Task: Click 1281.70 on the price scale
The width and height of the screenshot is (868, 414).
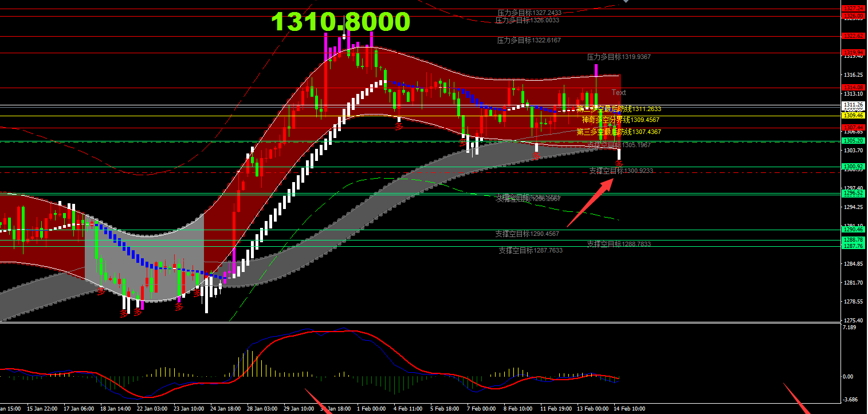Action: 853,282
